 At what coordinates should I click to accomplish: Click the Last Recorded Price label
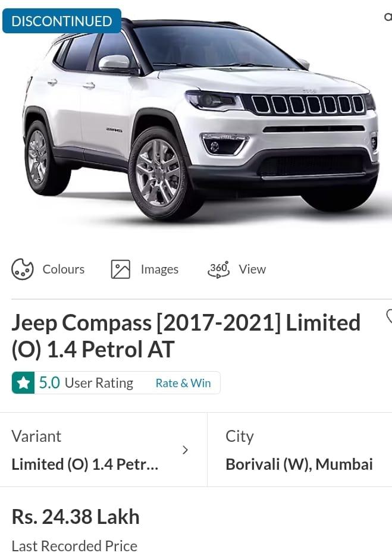tap(74, 546)
